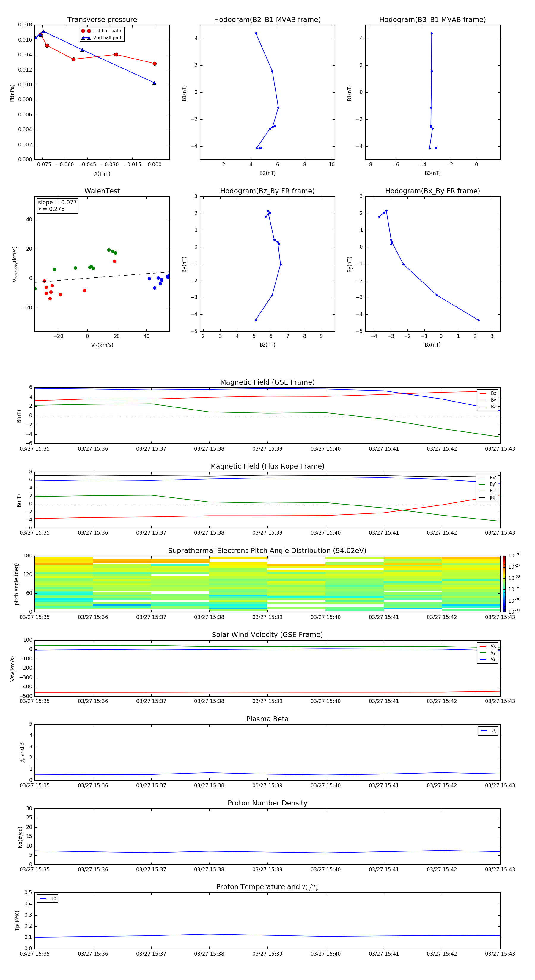Click the 'slope = 0.077' annotation text
Screen dimensions: 535x980
tap(57, 203)
